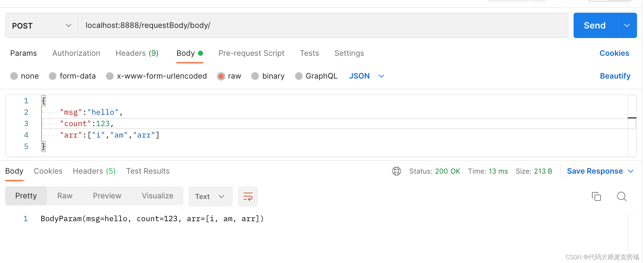
Task: Click the copy response icon
Action: (596, 196)
